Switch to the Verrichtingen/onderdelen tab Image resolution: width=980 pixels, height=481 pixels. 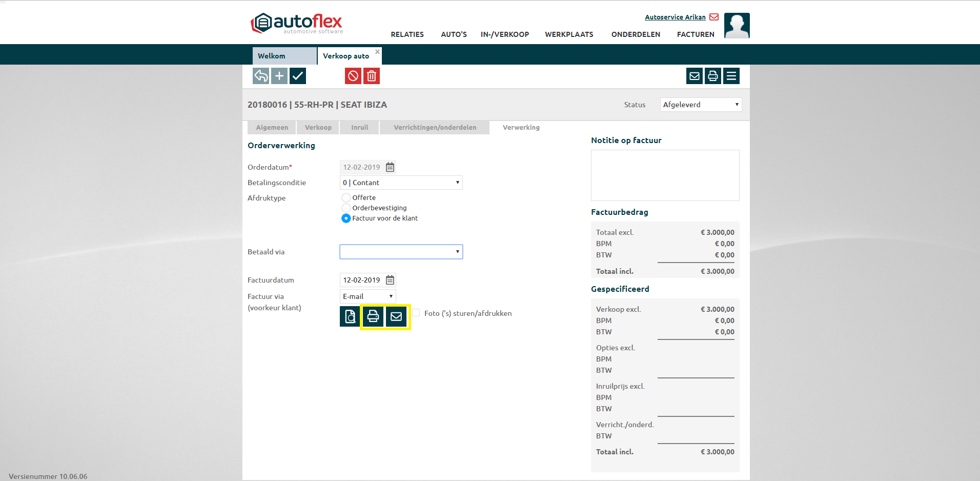coord(435,128)
